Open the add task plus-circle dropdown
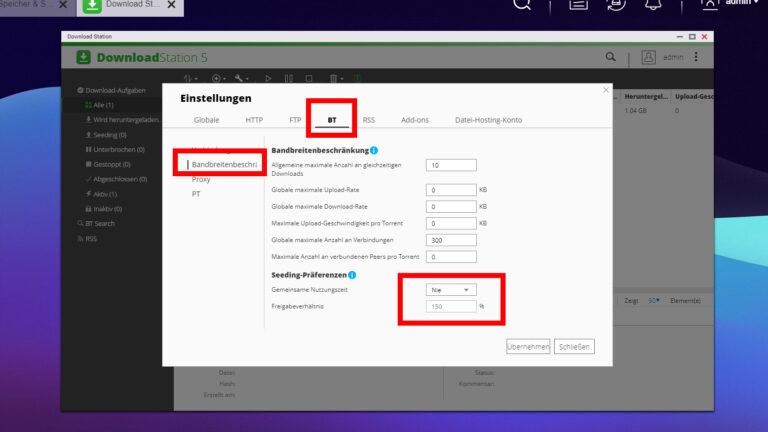The width and height of the screenshot is (768, 432). pyautogui.click(x=218, y=78)
